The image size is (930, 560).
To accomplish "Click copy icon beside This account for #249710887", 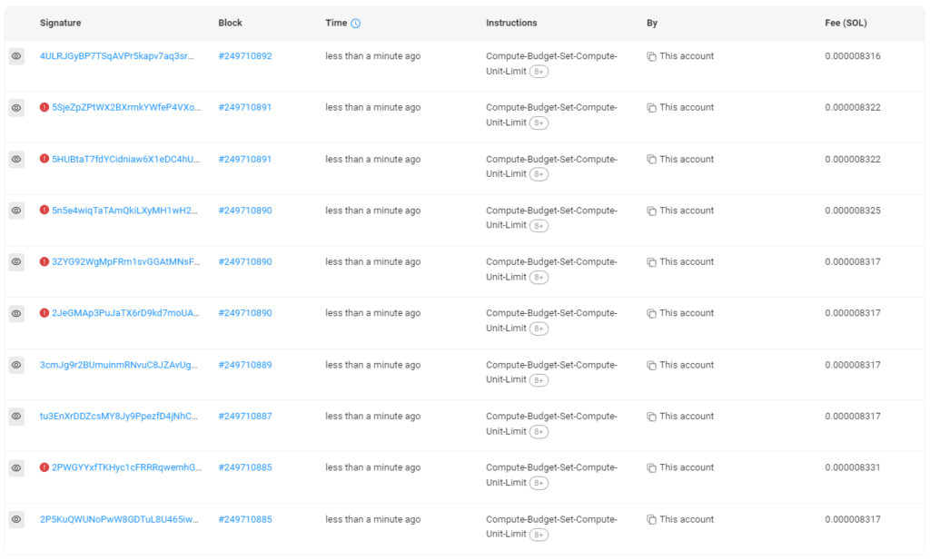I will pyautogui.click(x=651, y=417).
